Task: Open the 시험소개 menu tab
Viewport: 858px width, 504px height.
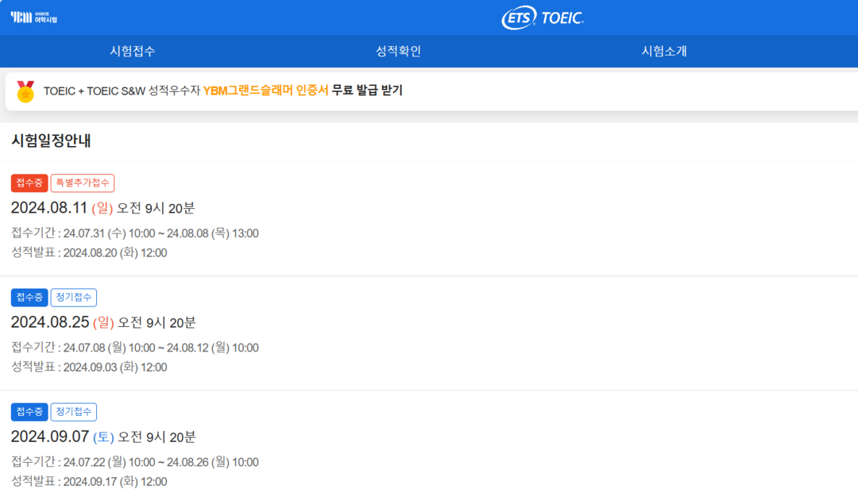Action: [x=664, y=52]
